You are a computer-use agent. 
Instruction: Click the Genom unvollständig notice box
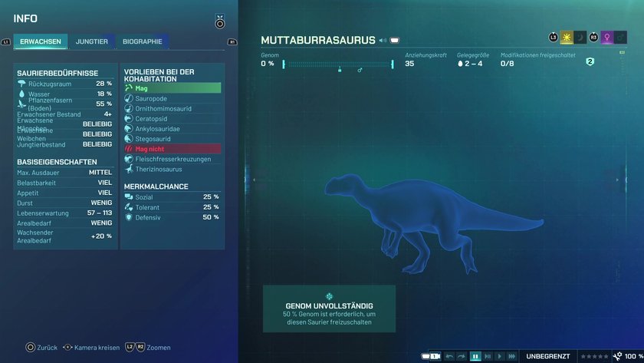[329, 309]
